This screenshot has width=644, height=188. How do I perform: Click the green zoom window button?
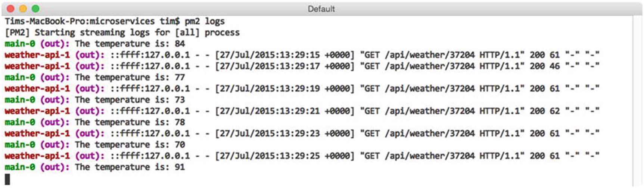coord(35,9)
